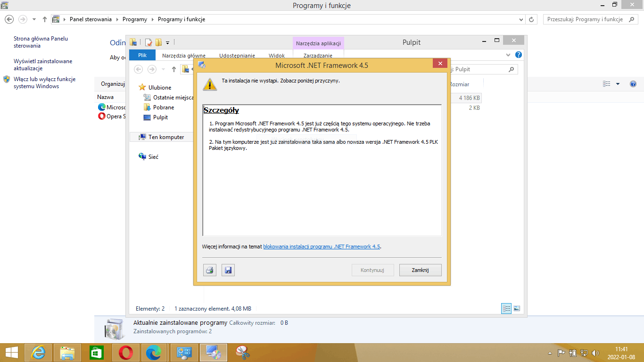Open Strona główna Panelu sterowania link

pyautogui.click(x=41, y=42)
